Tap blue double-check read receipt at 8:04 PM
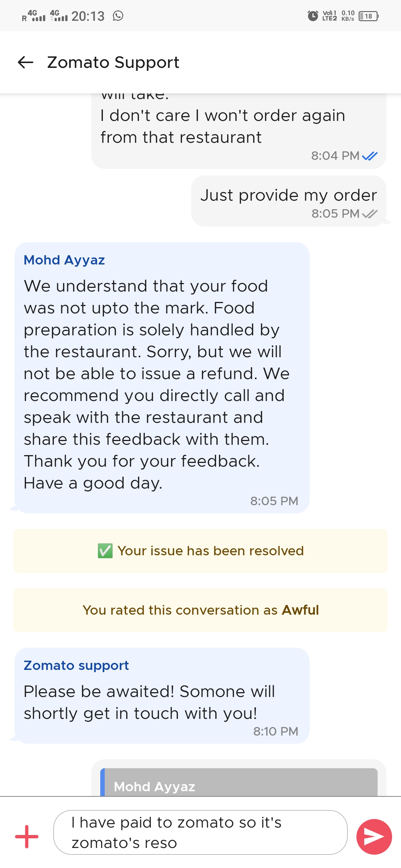The image size is (401, 868). [370, 156]
